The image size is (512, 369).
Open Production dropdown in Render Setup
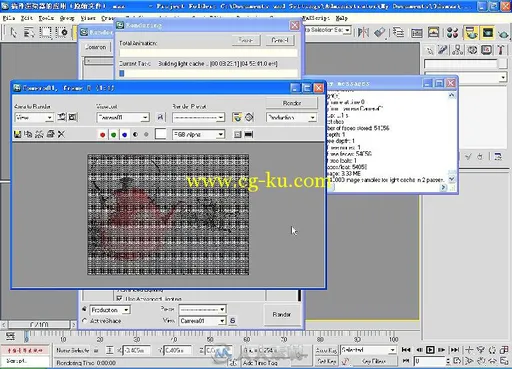(110, 310)
